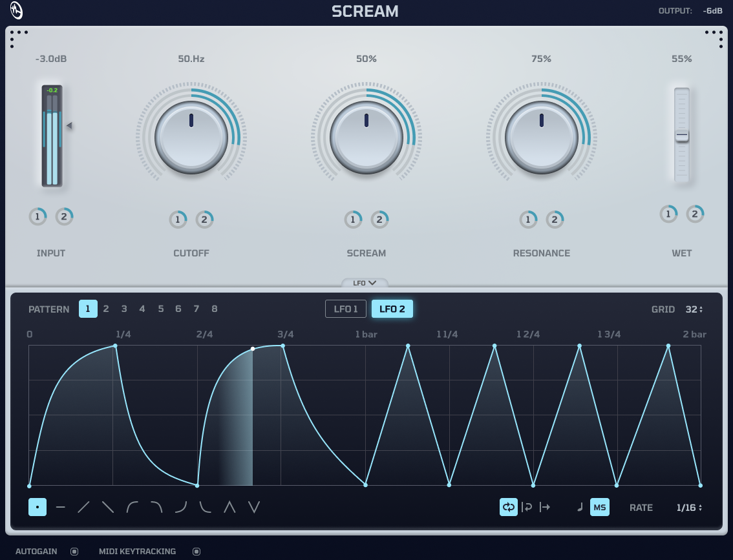Enable LFO loop mode icon
Viewport: 733px width, 560px height.
click(509, 507)
